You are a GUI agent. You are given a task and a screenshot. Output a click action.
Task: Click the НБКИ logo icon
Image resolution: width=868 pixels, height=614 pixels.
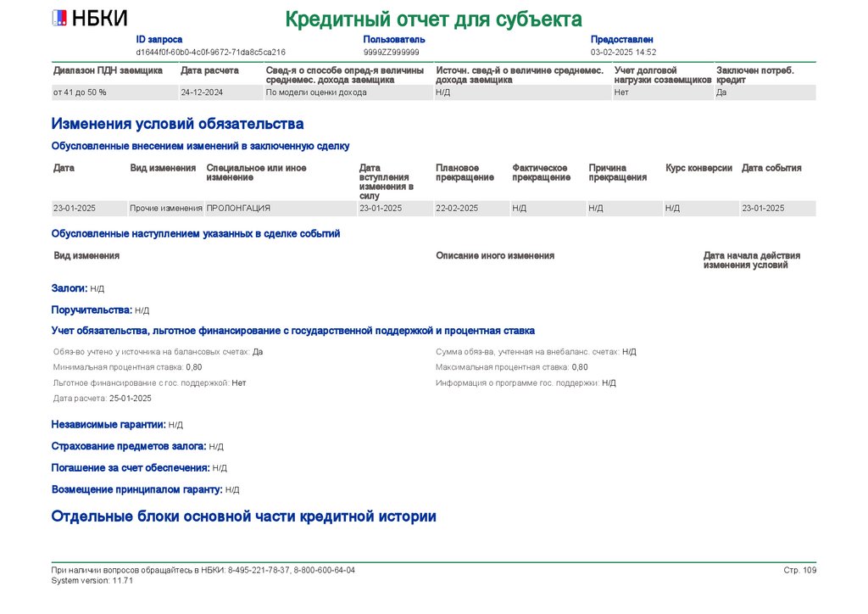(x=60, y=19)
